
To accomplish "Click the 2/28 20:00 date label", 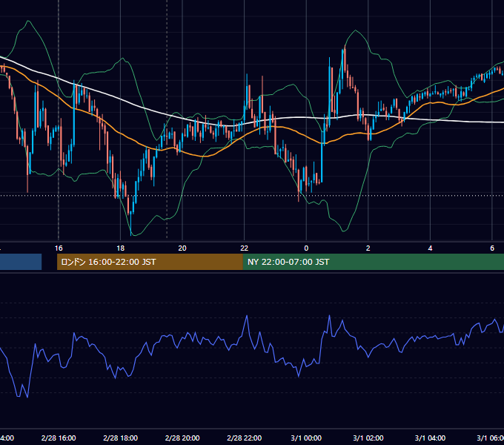I will coord(182,438).
